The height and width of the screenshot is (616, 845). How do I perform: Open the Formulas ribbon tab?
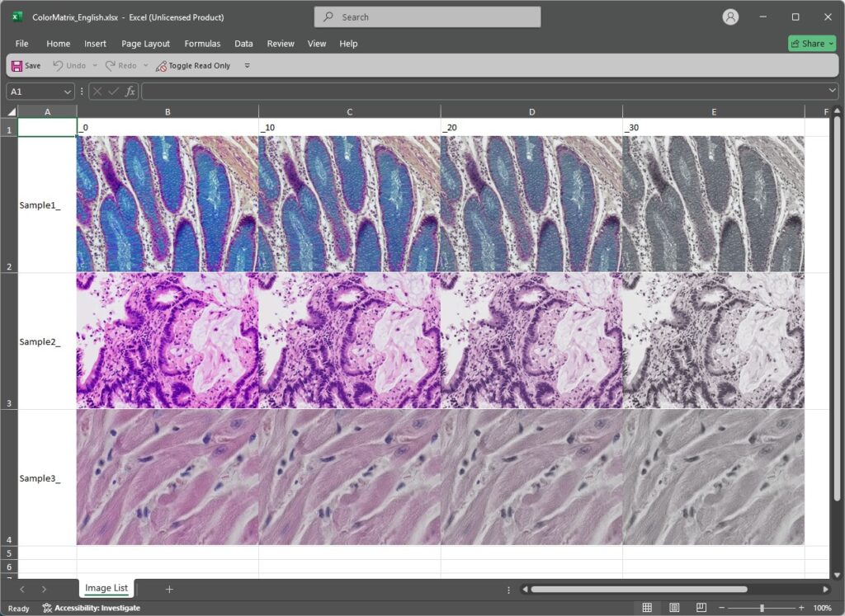pos(202,44)
